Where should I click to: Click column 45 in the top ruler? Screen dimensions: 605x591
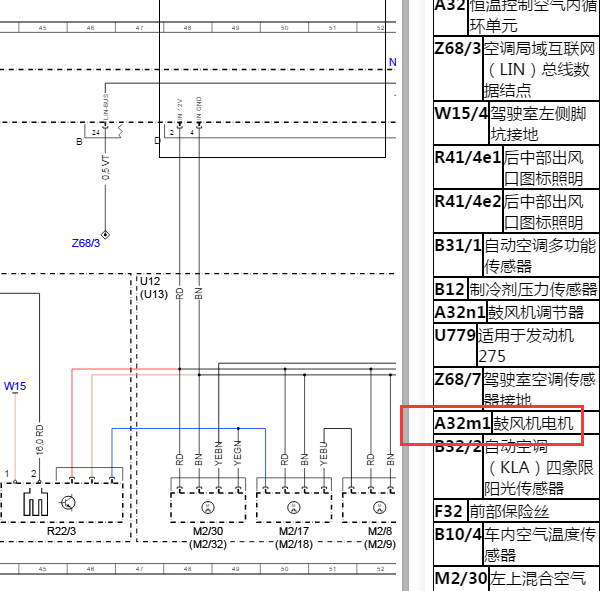[42, 28]
